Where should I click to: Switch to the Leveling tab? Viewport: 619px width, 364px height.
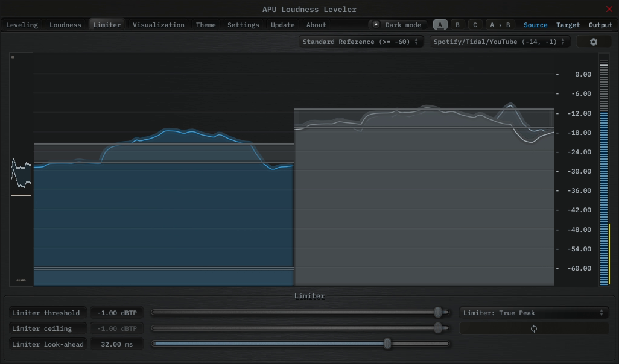pyautogui.click(x=22, y=25)
